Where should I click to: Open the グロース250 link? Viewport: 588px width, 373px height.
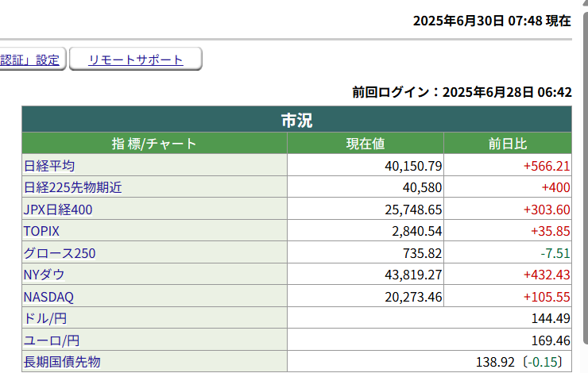point(60,253)
